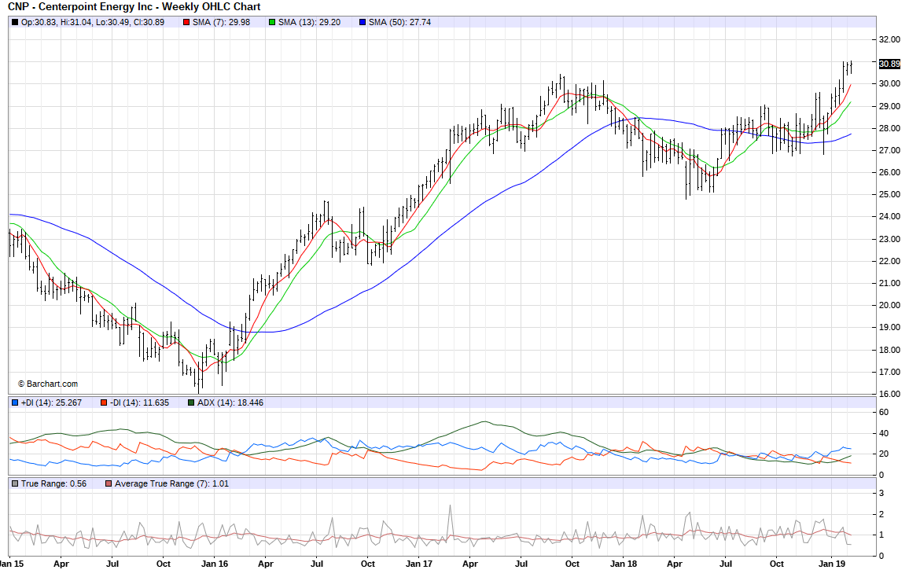Open the © Barchart.com link

click(x=48, y=384)
